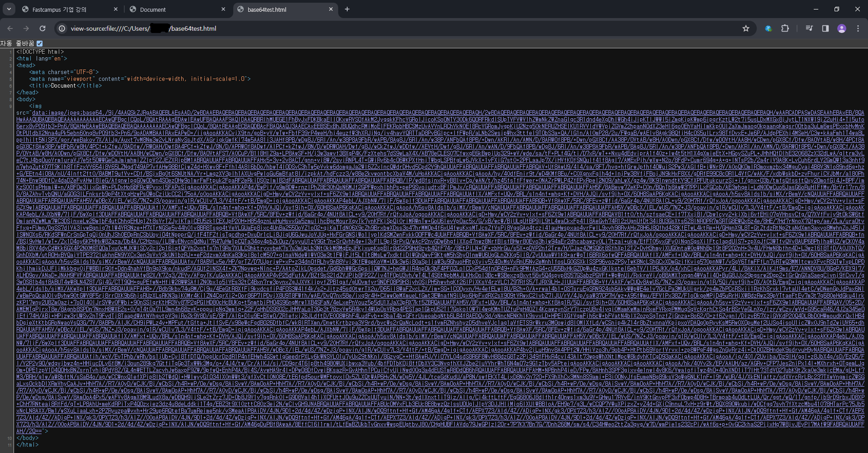
Task: Open the profile avatar menu
Action: click(842, 28)
